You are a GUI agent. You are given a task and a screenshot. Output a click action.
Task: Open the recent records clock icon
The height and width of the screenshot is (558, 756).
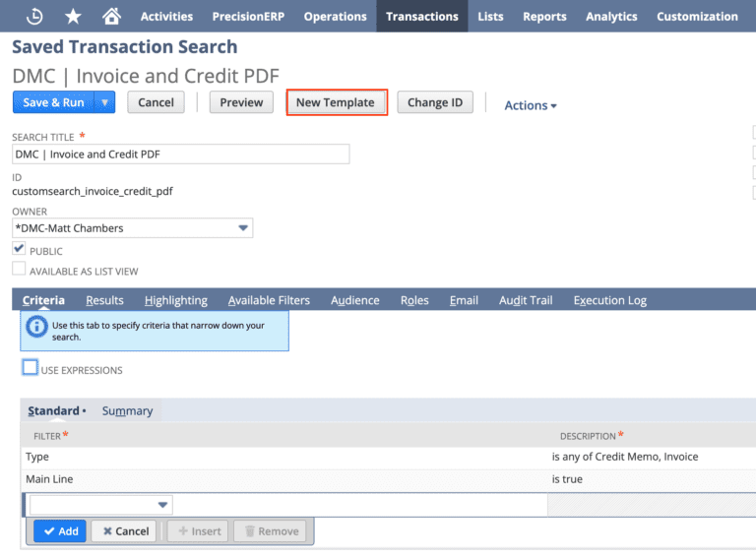point(34,17)
